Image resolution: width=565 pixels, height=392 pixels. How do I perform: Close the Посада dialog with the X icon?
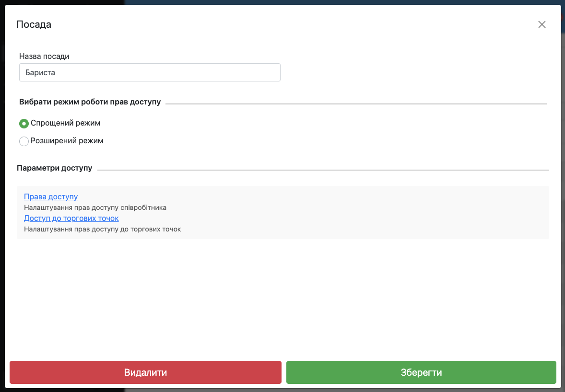point(541,25)
